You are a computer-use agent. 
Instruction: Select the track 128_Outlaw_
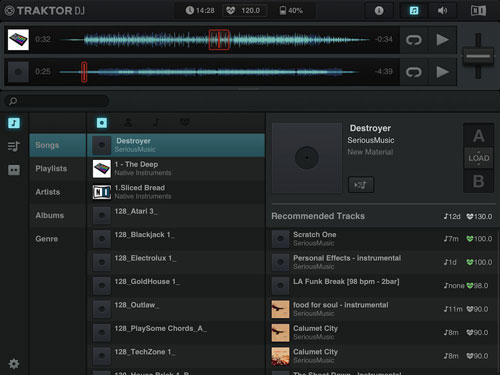tap(176, 309)
